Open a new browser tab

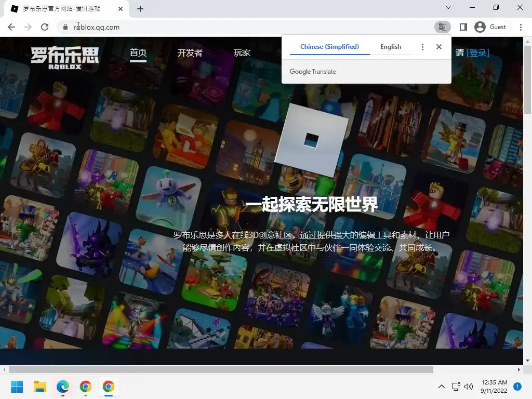pos(140,9)
